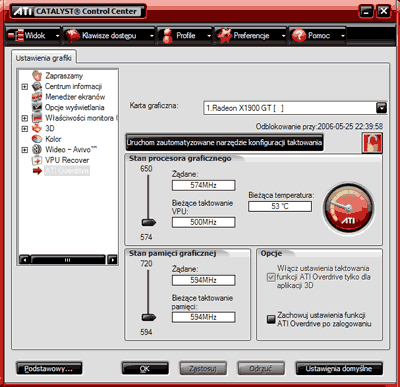Click the 3D cube icon
Image resolution: width=400 pixels, height=387 pixels.
point(37,128)
